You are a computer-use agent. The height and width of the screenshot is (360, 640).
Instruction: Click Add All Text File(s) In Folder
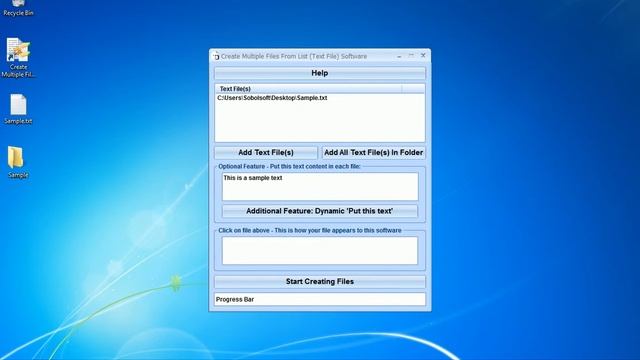point(373,153)
